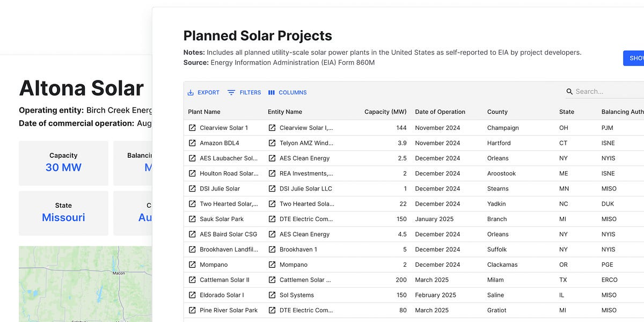
Task: Select the Eldorado Solar I plant name
Action: click(x=222, y=295)
